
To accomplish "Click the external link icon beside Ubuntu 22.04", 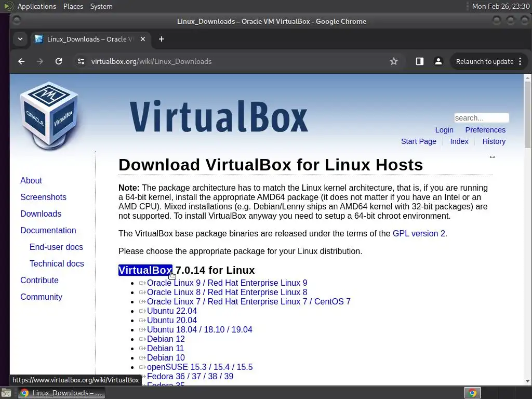I will click(142, 311).
